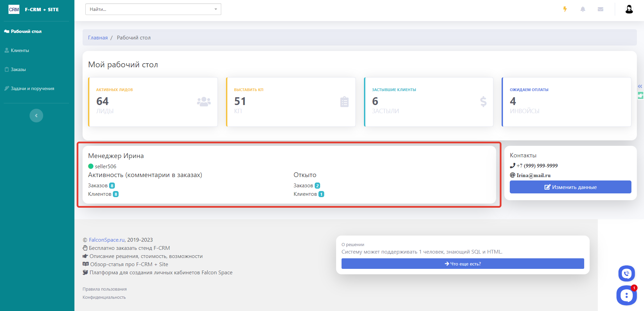Open messages envelope icon
The height and width of the screenshot is (311, 644).
(601, 9)
